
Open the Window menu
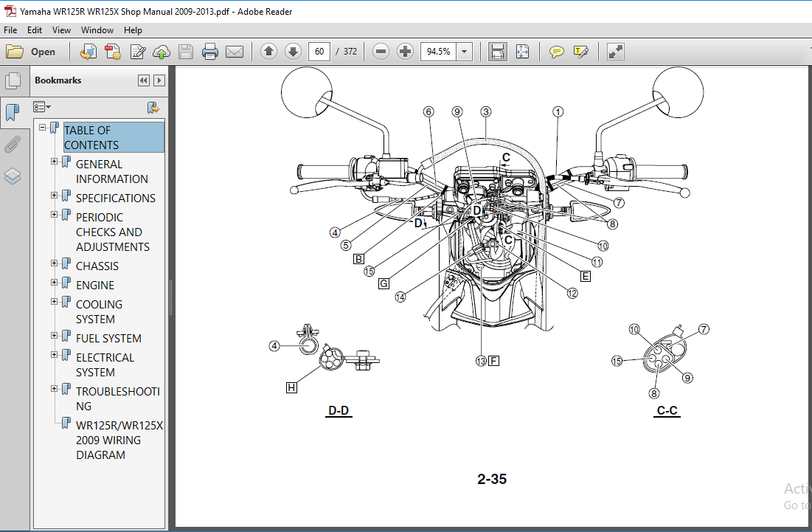pyautogui.click(x=97, y=30)
